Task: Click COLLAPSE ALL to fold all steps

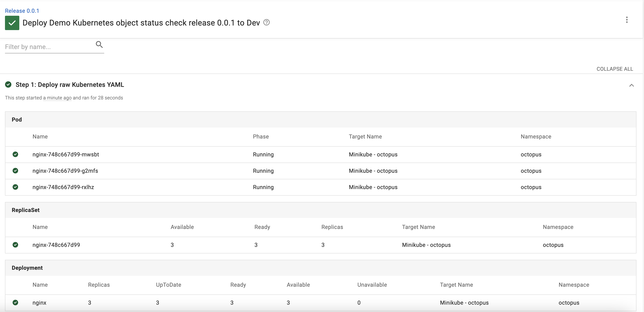Action: [x=615, y=69]
